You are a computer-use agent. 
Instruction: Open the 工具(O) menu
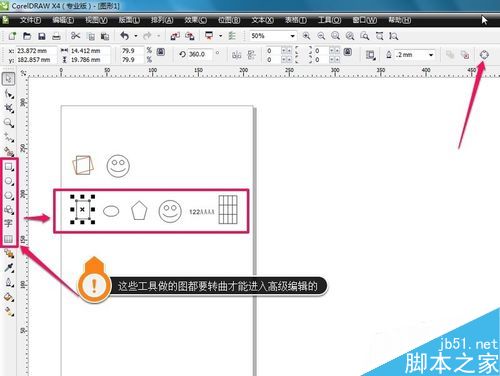pos(329,20)
